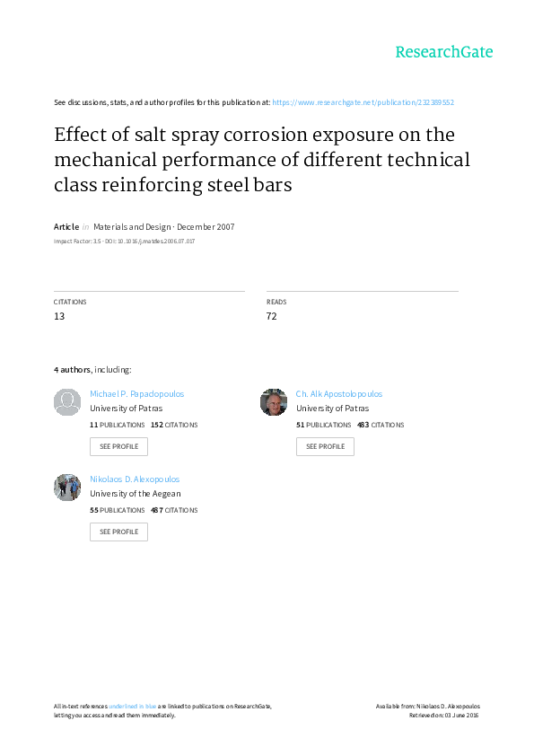
Task: Click 51 PUBLICATIONS under Apostolopoulos
Action: pyautogui.click(x=323, y=425)
